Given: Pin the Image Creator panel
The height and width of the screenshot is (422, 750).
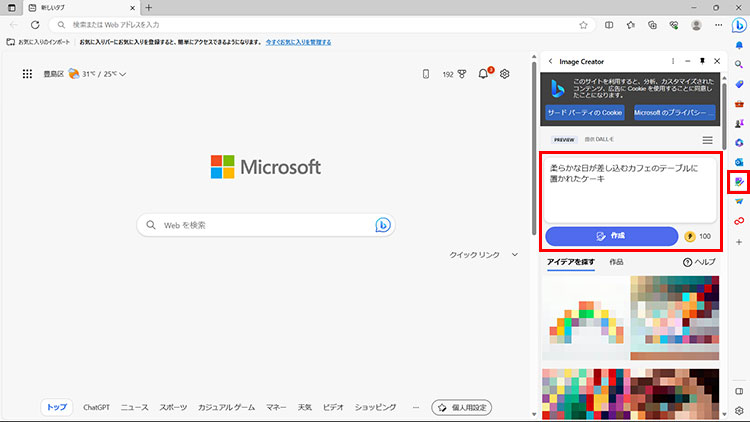Looking at the screenshot, I should (x=702, y=62).
